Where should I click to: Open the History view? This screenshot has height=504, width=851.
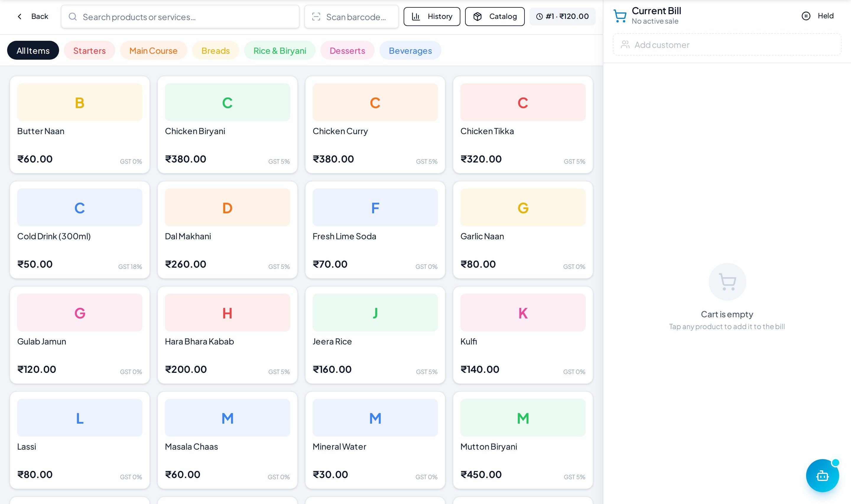coord(432,16)
